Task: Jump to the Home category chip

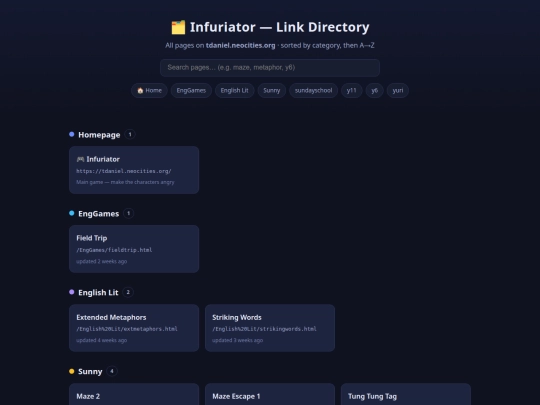Action: (x=149, y=91)
